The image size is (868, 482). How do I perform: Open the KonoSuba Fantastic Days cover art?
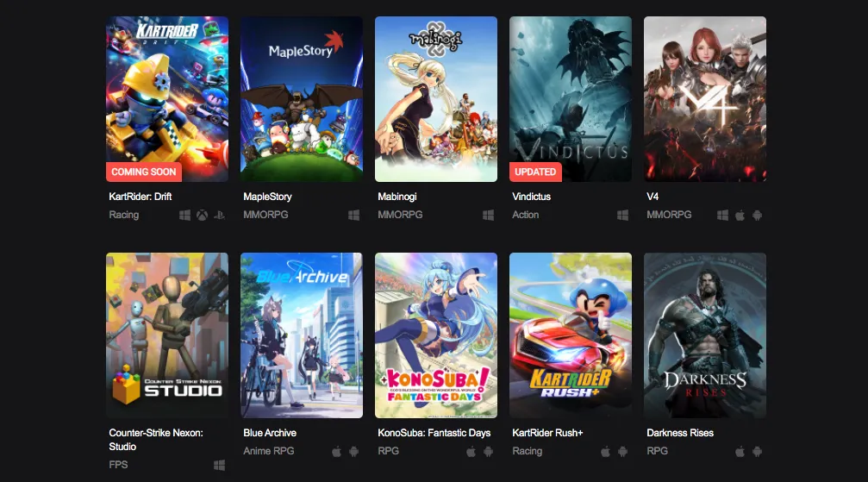coord(436,335)
